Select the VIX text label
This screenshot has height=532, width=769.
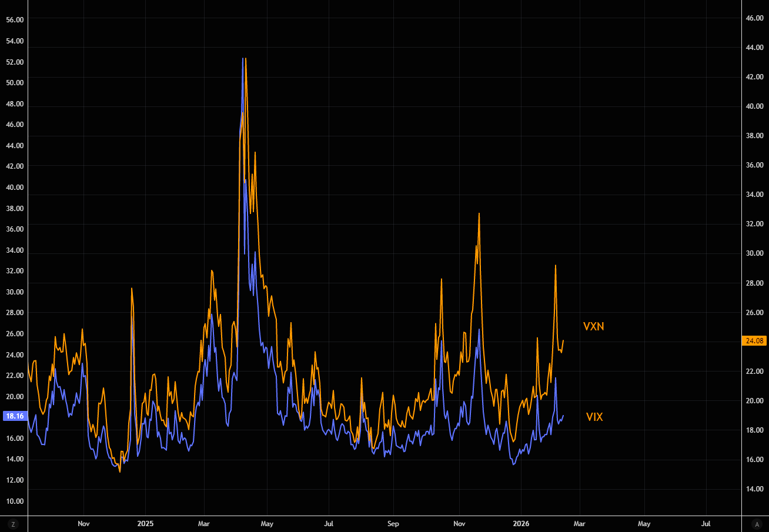[x=594, y=417]
